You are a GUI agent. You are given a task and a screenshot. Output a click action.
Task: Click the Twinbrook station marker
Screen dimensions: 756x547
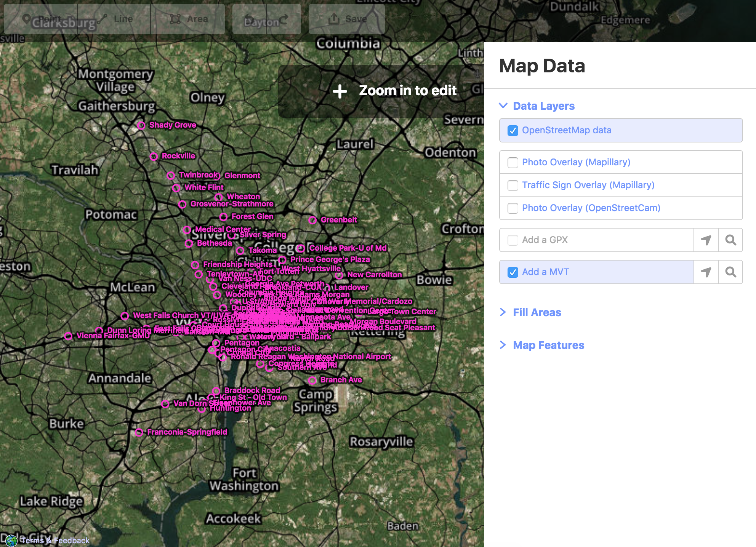(x=171, y=176)
